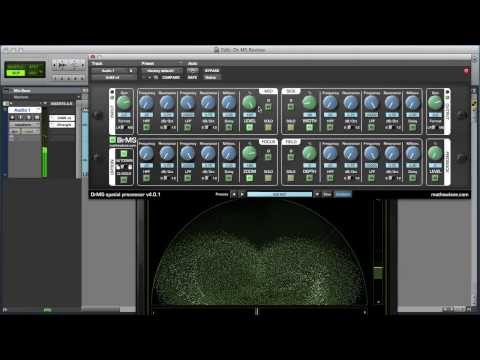Turn the FIELD LPF Frequency knob
This screenshot has height=360, width=480.
click(x=371, y=153)
